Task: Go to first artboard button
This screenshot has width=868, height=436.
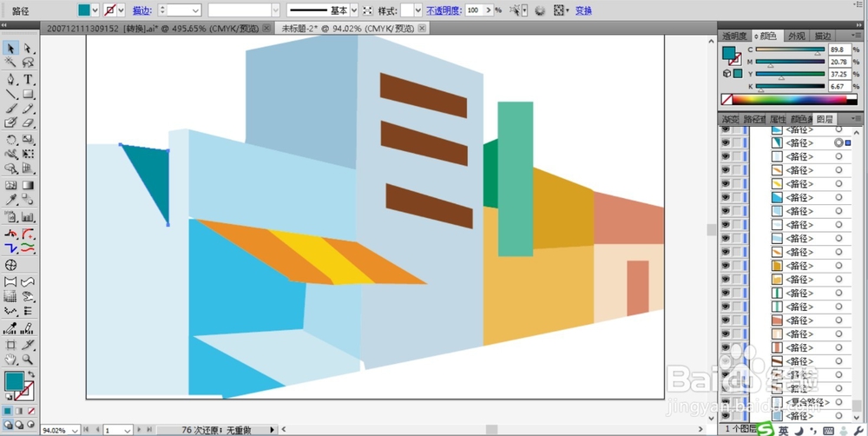Action: click(86, 429)
